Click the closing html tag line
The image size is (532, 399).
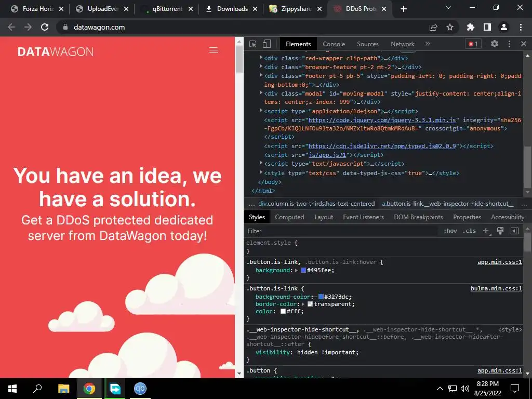pyautogui.click(x=263, y=191)
